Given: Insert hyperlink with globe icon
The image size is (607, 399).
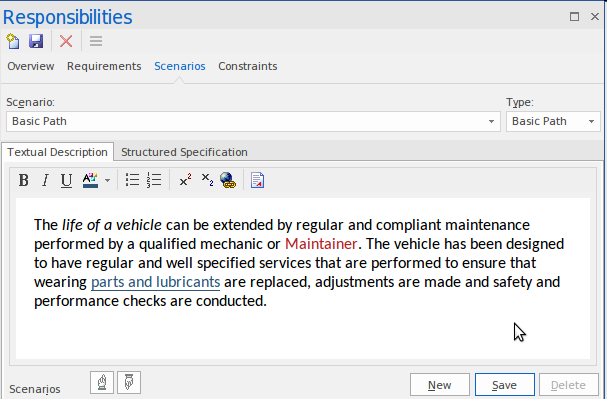Looking at the screenshot, I should (228, 180).
